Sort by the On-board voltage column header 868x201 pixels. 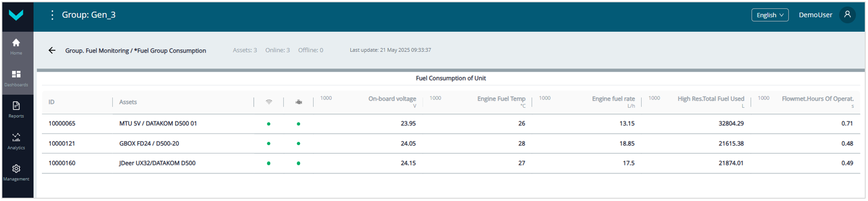(392, 99)
